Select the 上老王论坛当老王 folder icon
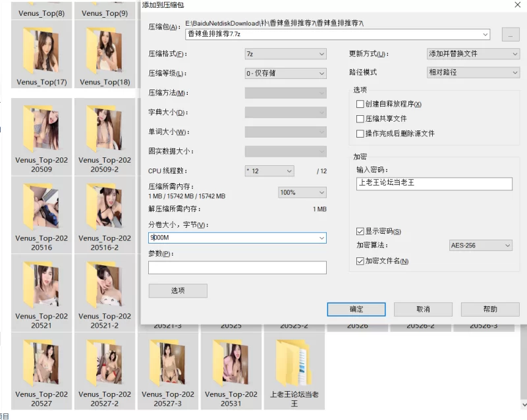 point(294,363)
